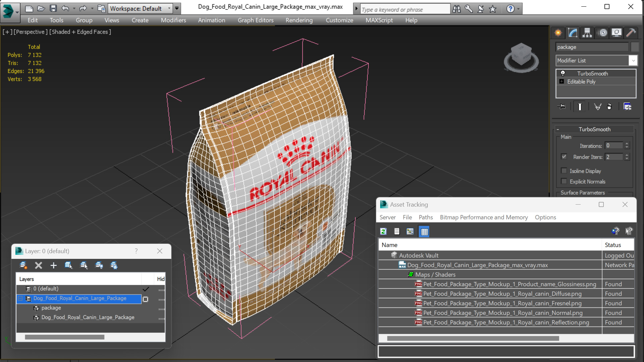This screenshot has height=362, width=644.
Task: Undo the last action with the arrow icon
Action: (x=65, y=8)
